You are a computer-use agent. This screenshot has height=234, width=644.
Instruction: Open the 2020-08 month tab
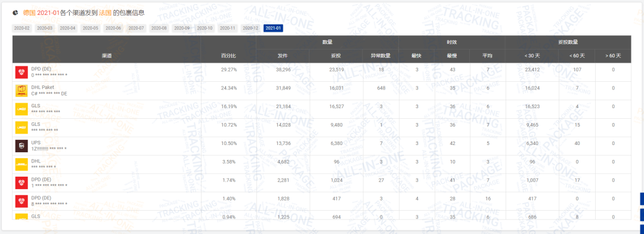pos(159,28)
